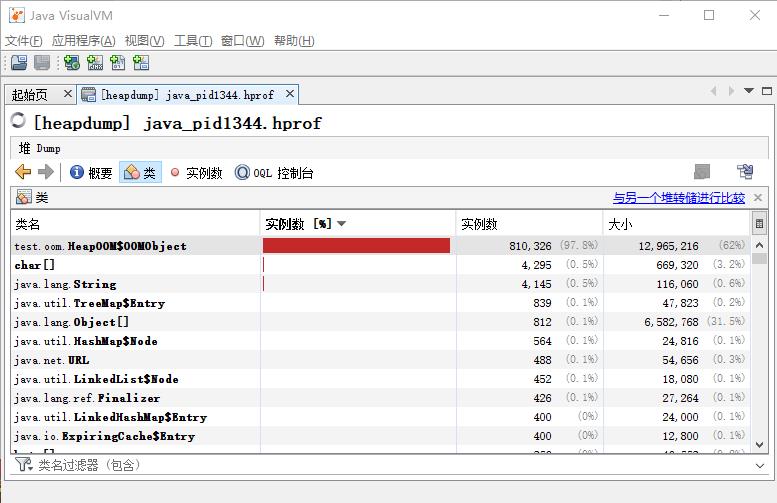Screen dimensions: 777x503
Task: Select the [heapdump] java_pid1344.hprof tab
Action: pyautogui.click(x=187, y=95)
